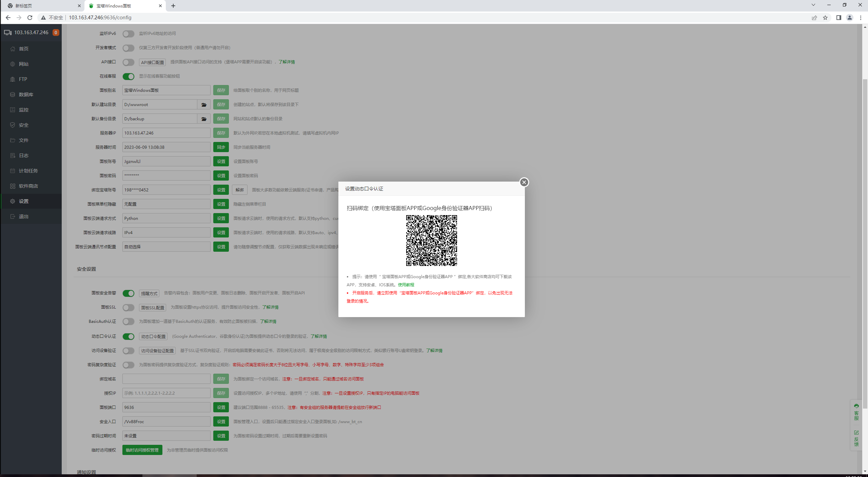Reload the page
The image size is (868, 477).
coord(30,18)
